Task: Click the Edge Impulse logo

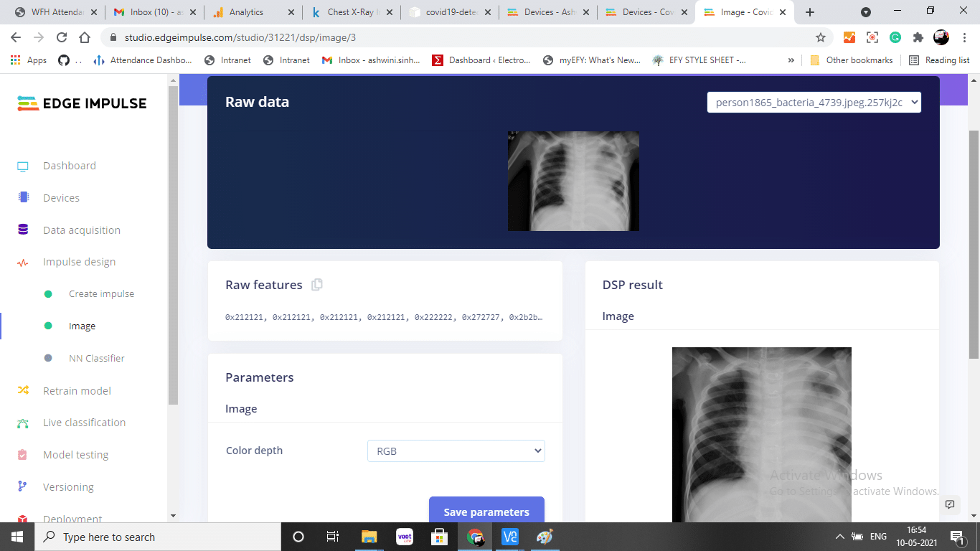Action: click(x=82, y=103)
